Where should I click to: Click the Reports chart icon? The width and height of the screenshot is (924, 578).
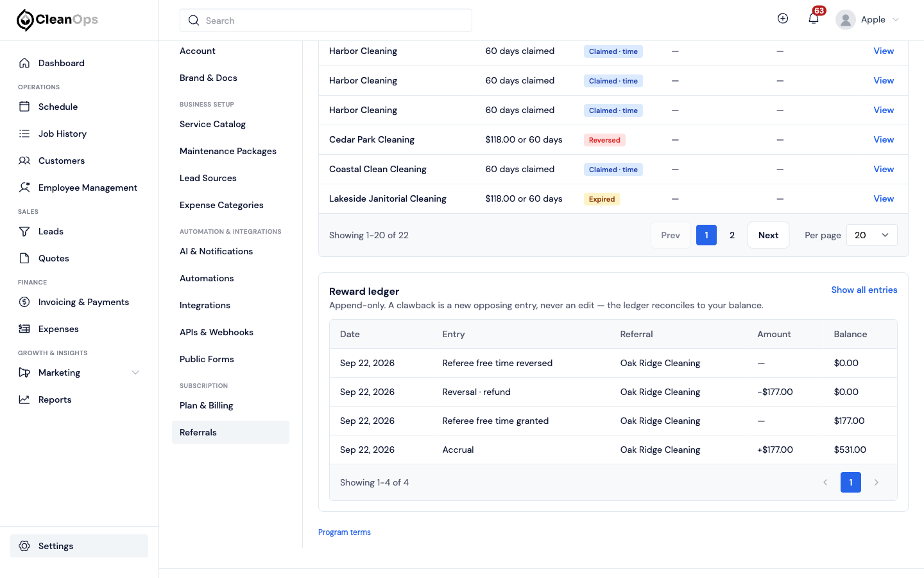[x=24, y=399]
